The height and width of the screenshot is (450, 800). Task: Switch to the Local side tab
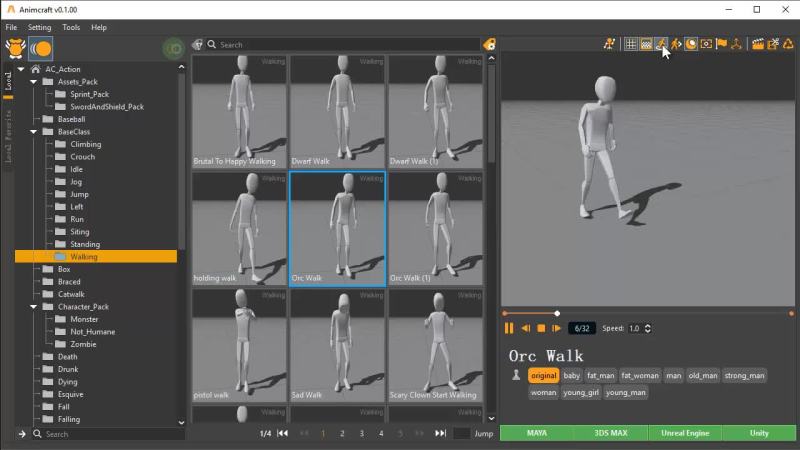8,82
